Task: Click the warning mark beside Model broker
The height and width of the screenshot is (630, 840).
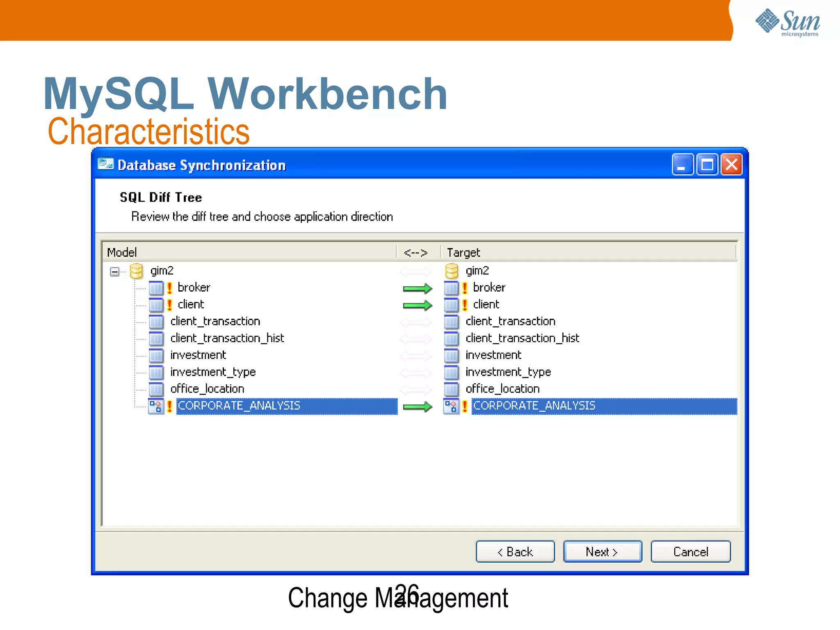Action: pyautogui.click(x=169, y=288)
